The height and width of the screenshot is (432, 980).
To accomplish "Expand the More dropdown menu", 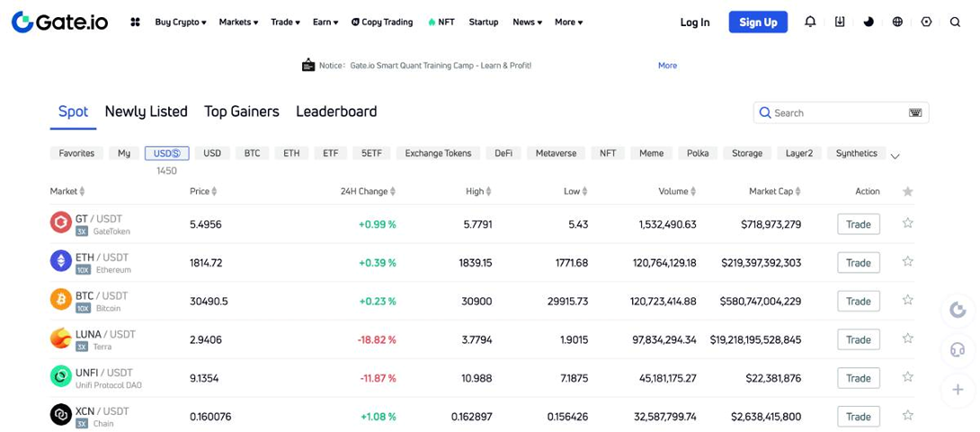I will tap(569, 22).
